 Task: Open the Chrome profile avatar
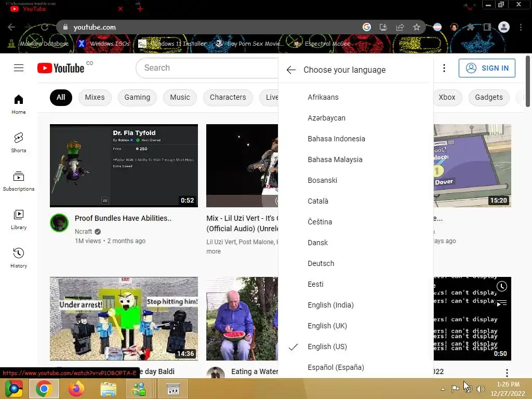click(x=504, y=27)
